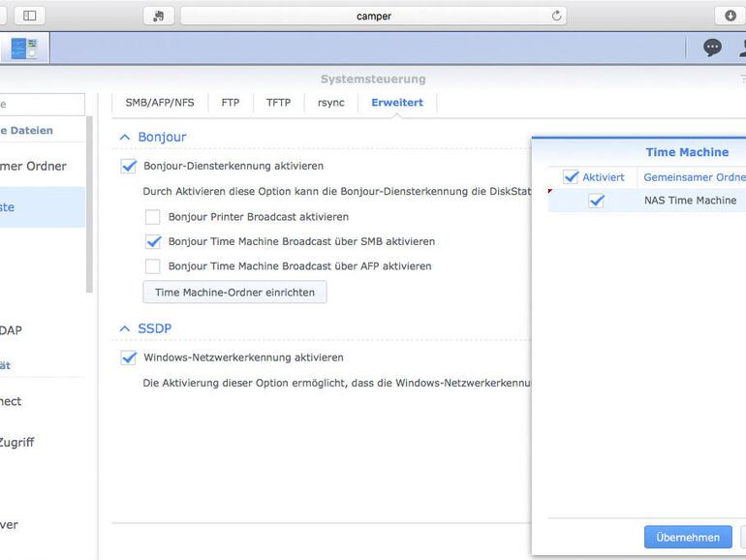Viewport: 746px width, 560px height.
Task: Open the sidebar item ending 'nect'
Action: click(11, 401)
